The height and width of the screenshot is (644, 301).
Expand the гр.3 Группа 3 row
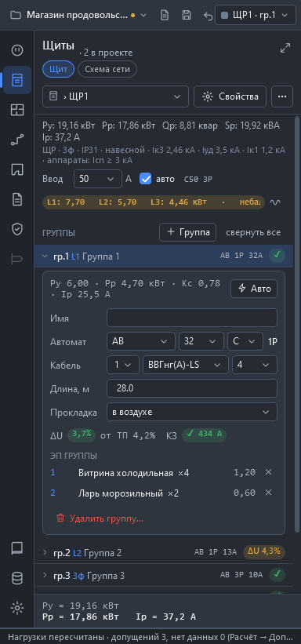pos(164,576)
